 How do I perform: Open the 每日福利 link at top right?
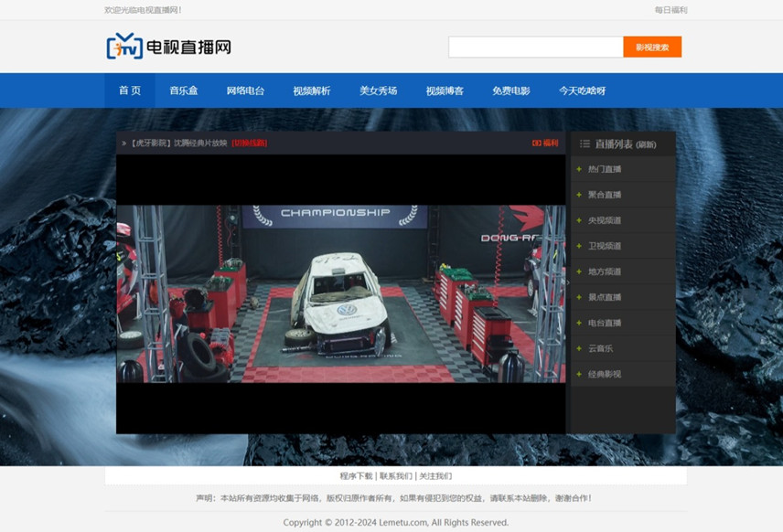click(670, 10)
